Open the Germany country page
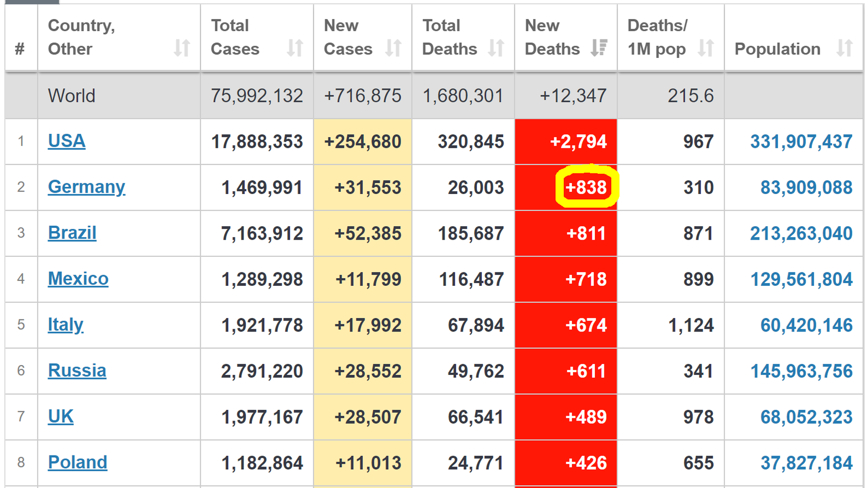This screenshot has width=868, height=488. tap(86, 187)
